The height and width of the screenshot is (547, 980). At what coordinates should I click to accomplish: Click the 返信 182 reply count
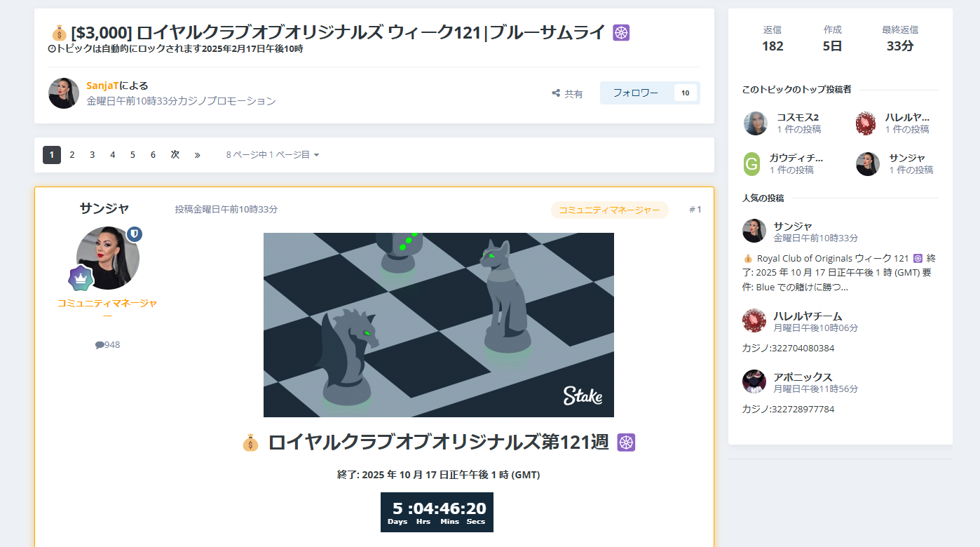[773, 38]
